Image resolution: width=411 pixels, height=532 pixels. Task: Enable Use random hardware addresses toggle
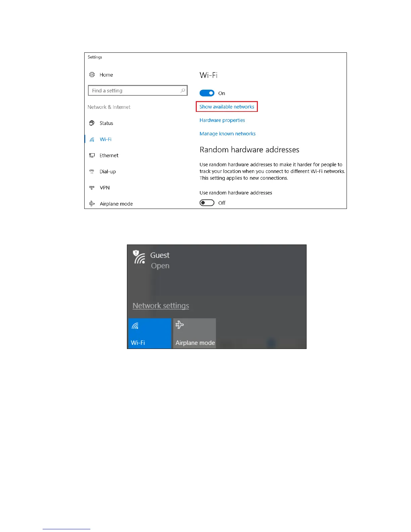pyautogui.click(x=207, y=203)
